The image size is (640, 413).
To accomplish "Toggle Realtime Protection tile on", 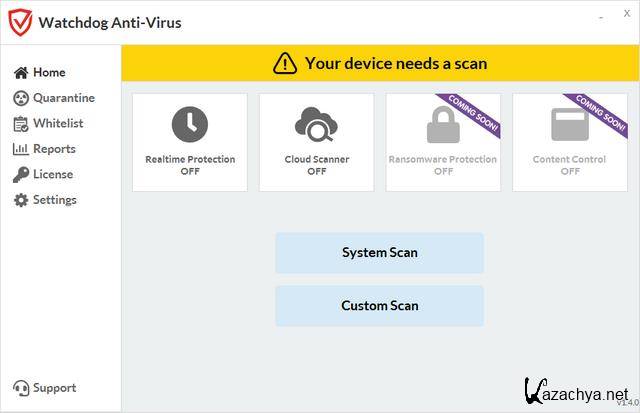I will [x=190, y=142].
